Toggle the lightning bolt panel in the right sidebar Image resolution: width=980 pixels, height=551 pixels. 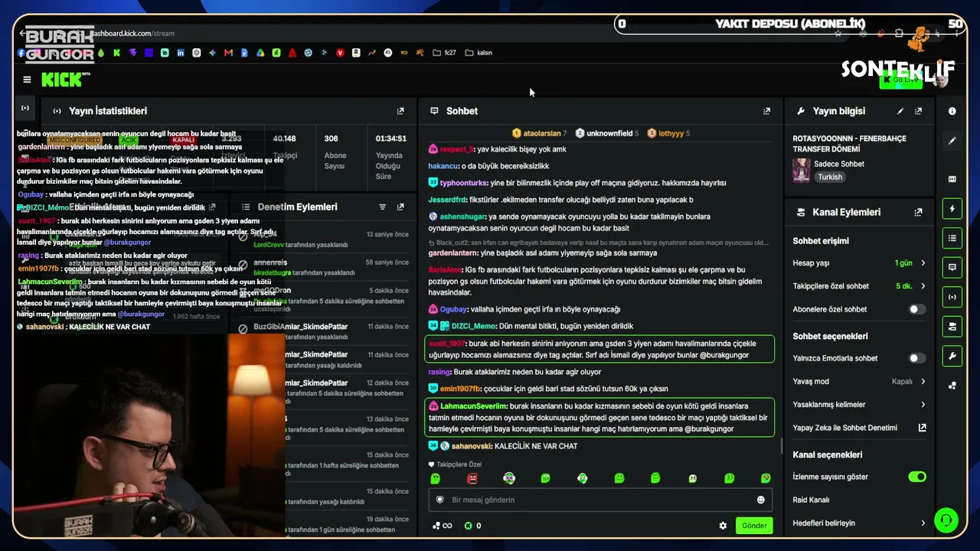click(952, 209)
